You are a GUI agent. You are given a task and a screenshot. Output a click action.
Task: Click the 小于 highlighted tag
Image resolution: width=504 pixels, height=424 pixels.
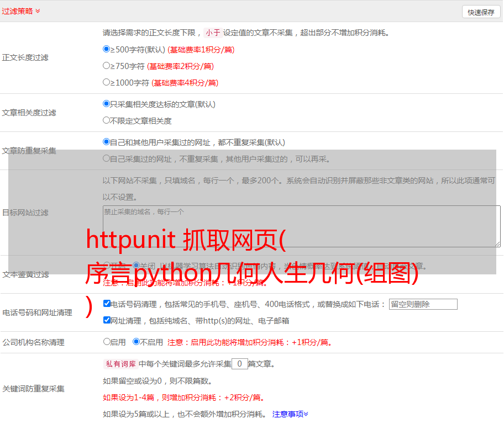pyautogui.click(x=213, y=33)
